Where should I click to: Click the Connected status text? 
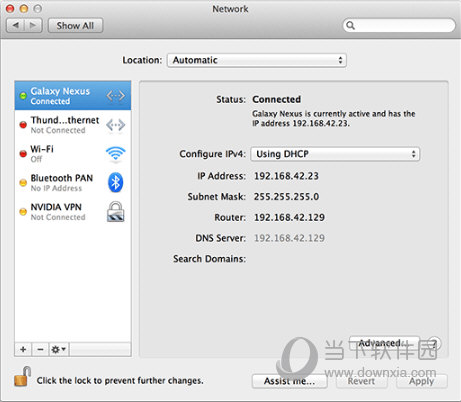click(x=277, y=99)
